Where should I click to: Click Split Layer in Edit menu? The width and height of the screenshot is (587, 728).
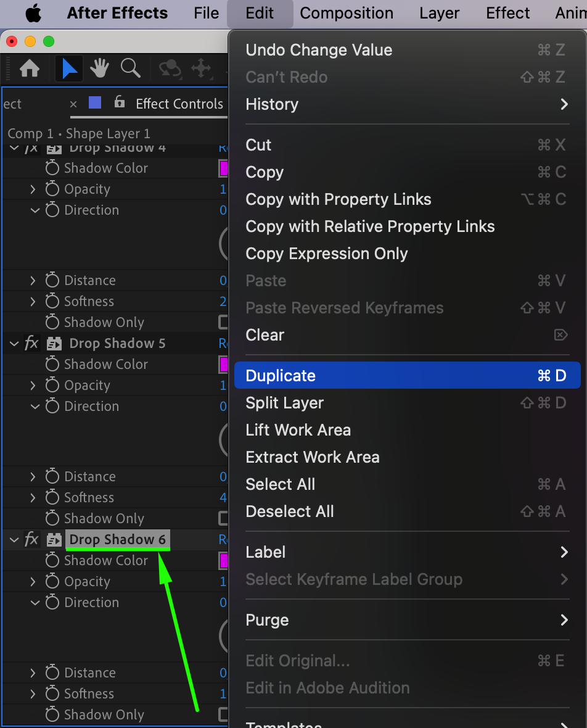[284, 403]
